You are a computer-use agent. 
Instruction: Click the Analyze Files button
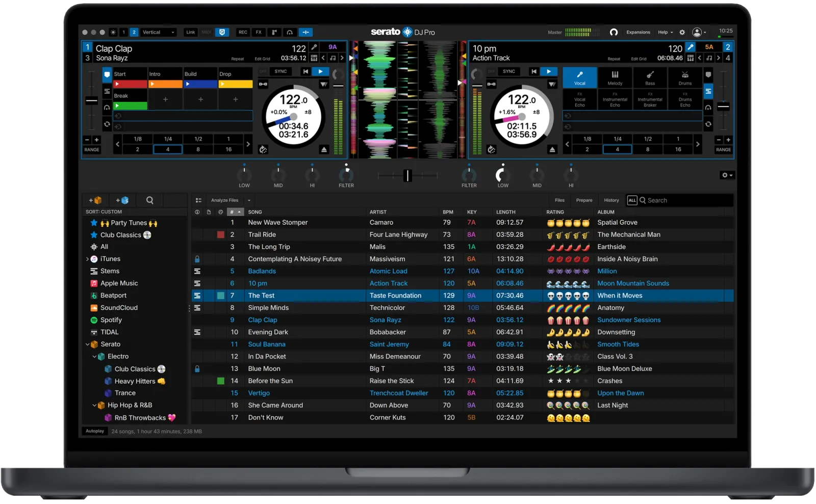click(224, 201)
